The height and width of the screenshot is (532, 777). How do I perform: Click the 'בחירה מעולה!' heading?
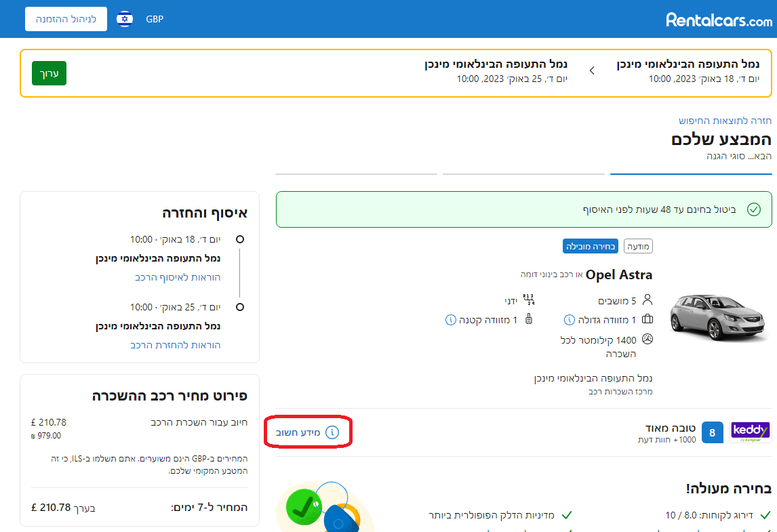[x=729, y=489]
